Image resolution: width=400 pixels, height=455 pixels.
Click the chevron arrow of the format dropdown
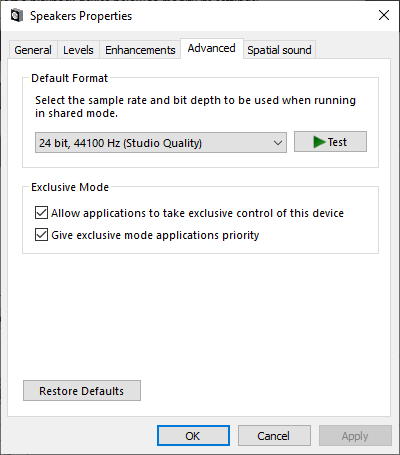tap(278, 143)
